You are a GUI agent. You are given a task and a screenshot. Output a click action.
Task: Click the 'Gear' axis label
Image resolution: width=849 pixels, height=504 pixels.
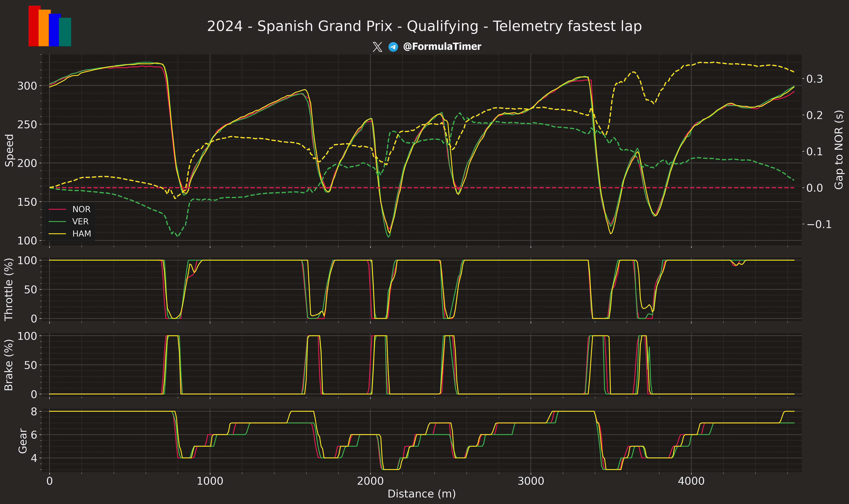coord(23,441)
